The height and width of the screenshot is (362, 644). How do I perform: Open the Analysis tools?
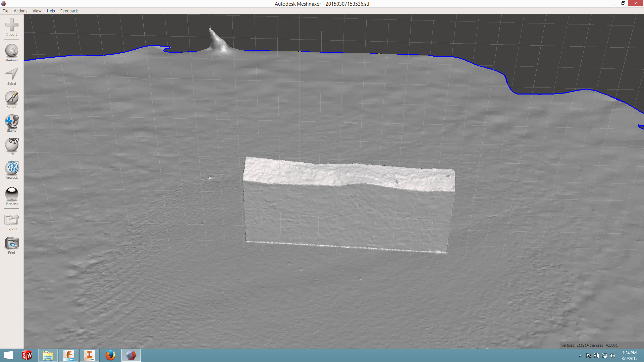click(12, 170)
